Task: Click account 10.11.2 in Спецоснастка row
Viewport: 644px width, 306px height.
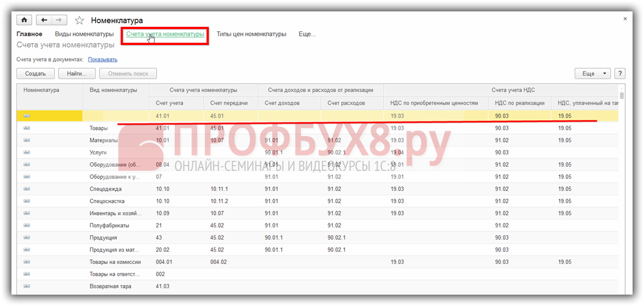Action: (x=219, y=201)
